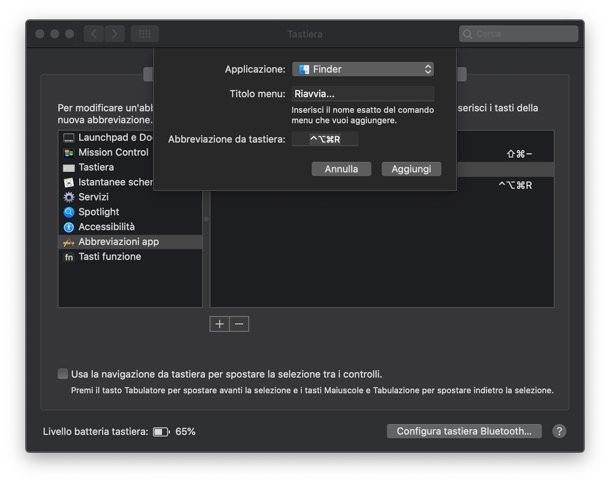Open Configura tastiera Bluetooth...

tap(464, 431)
